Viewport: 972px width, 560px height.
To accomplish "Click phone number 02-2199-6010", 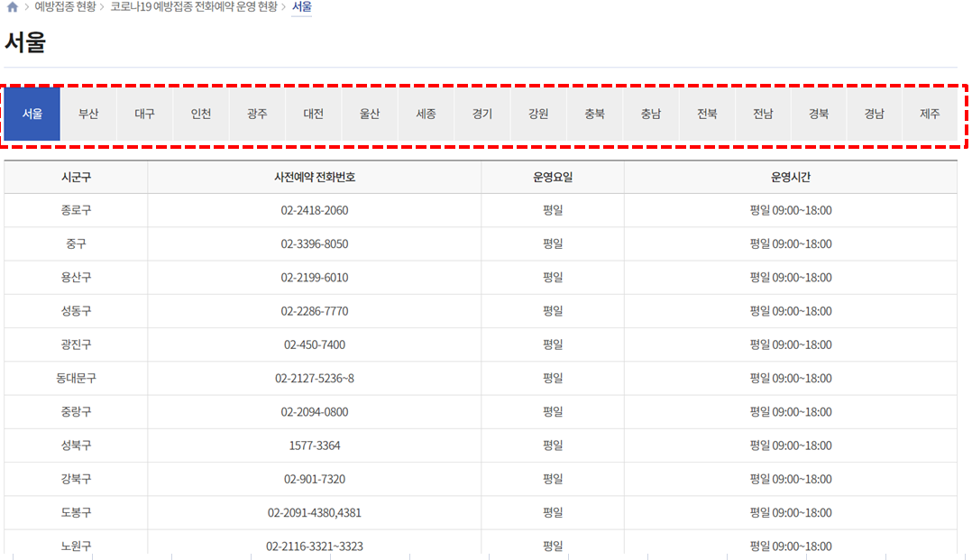I will pyautogui.click(x=315, y=277).
